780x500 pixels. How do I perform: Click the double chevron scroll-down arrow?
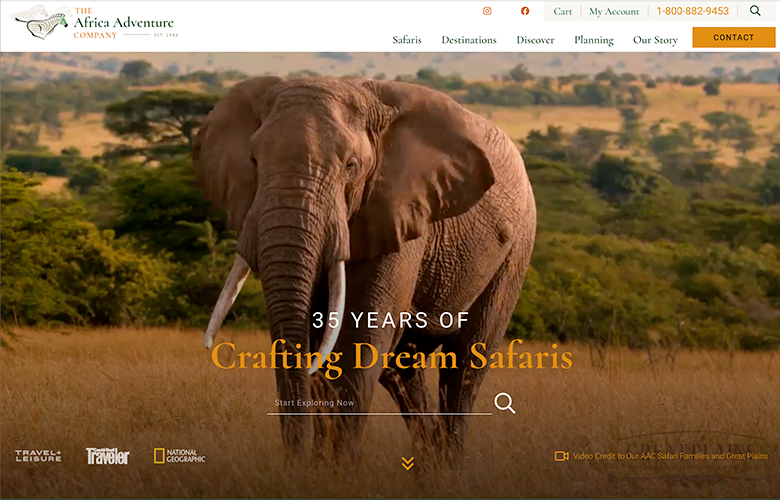[x=407, y=463]
